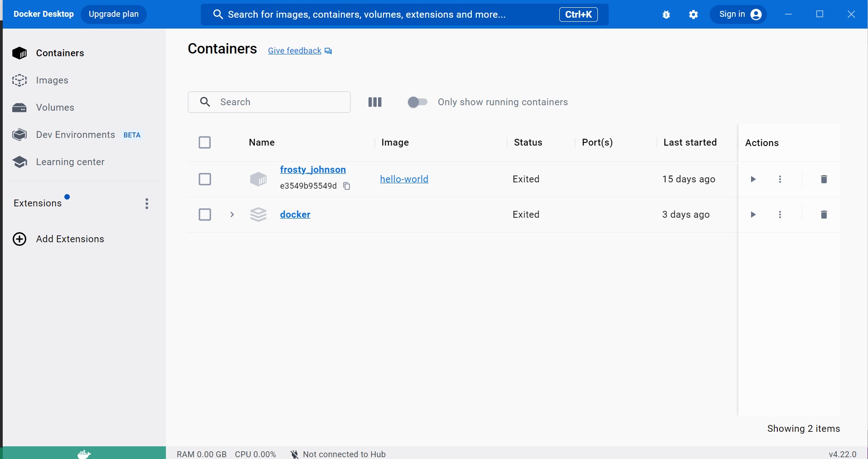This screenshot has height=459, width=868.
Task: Click the 15 days ago cell
Action: (689, 179)
